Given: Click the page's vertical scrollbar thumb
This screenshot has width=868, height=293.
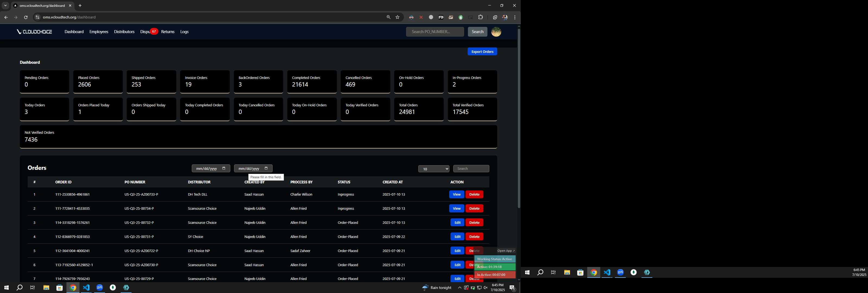Looking at the screenshot, I should pos(519,118).
